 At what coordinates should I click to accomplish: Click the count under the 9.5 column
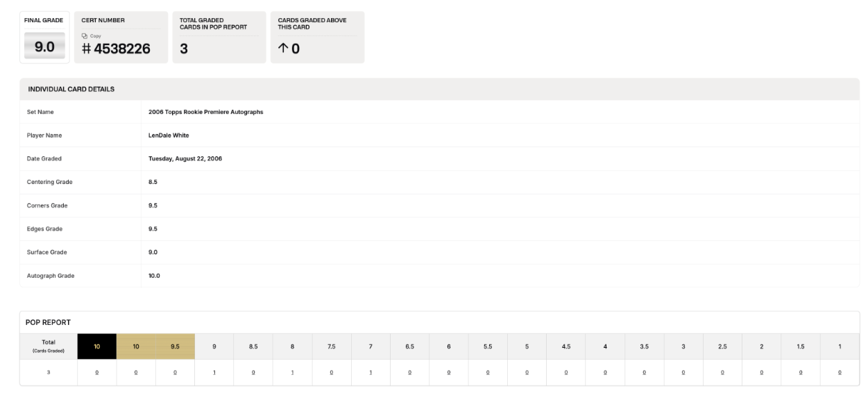tap(175, 372)
